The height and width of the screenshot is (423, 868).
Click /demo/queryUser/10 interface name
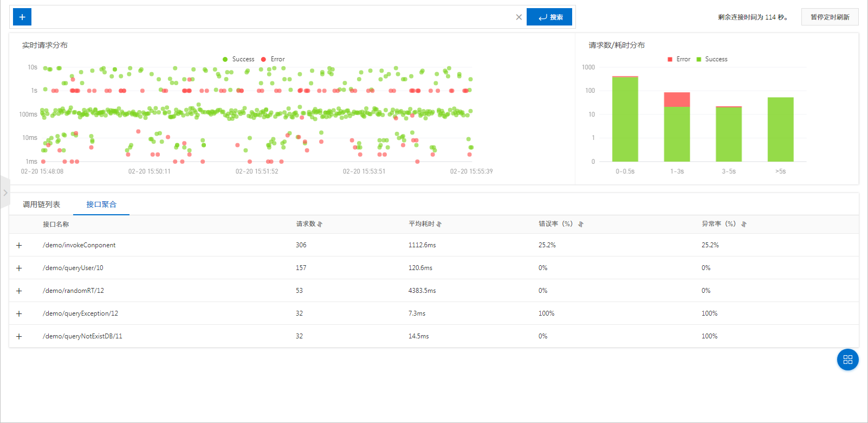tap(73, 268)
